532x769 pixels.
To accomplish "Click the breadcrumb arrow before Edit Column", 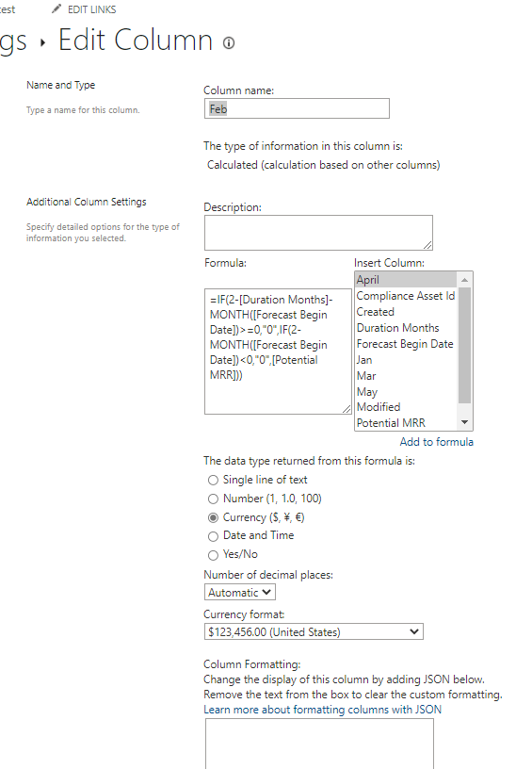I will 42,43.
